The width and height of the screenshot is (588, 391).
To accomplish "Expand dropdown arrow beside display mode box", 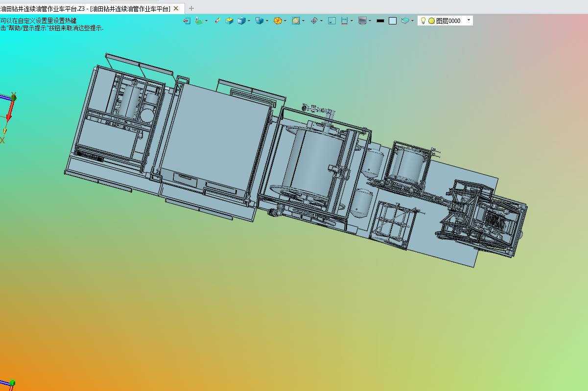I will 267,21.
